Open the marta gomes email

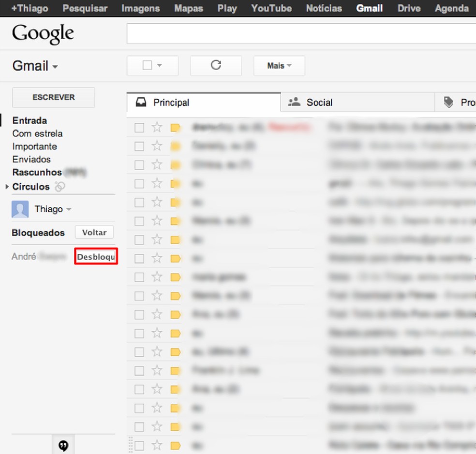(301, 277)
